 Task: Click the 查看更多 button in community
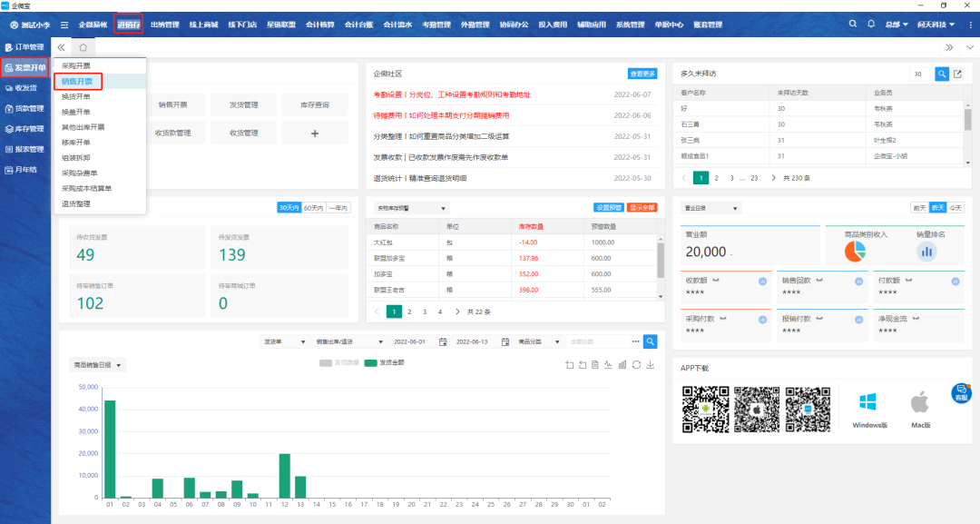click(x=642, y=74)
